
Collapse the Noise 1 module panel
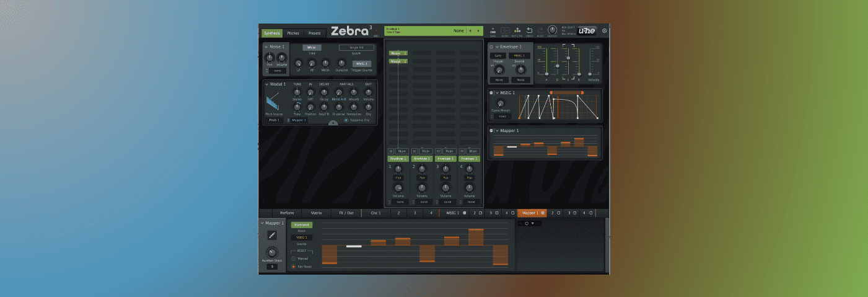pos(266,47)
